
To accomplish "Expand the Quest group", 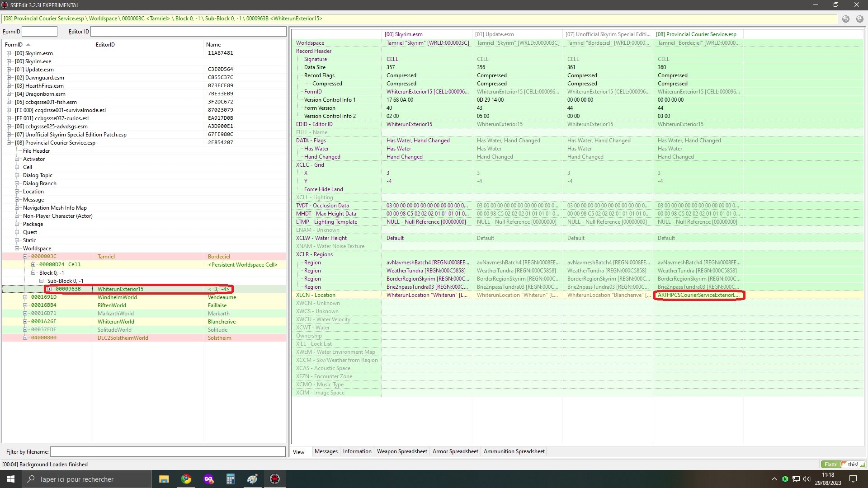I will pos(17,232).
